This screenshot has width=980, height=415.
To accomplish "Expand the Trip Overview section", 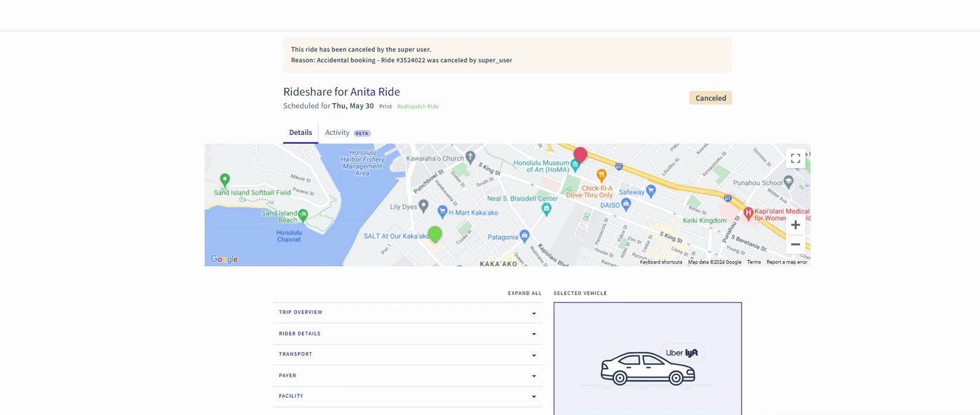I will [x=408, y=312].
